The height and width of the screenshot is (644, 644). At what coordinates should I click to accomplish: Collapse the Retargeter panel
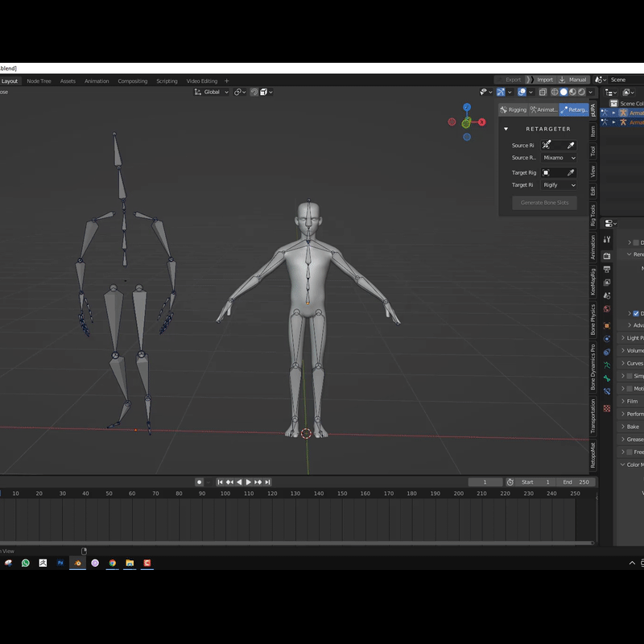coord(506,129)
